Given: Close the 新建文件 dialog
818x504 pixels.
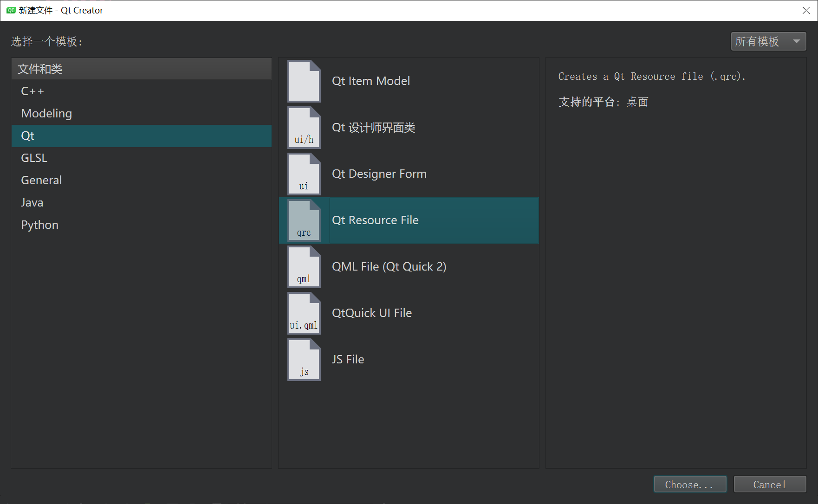Looking at the screenshot, I should point(806,10).
